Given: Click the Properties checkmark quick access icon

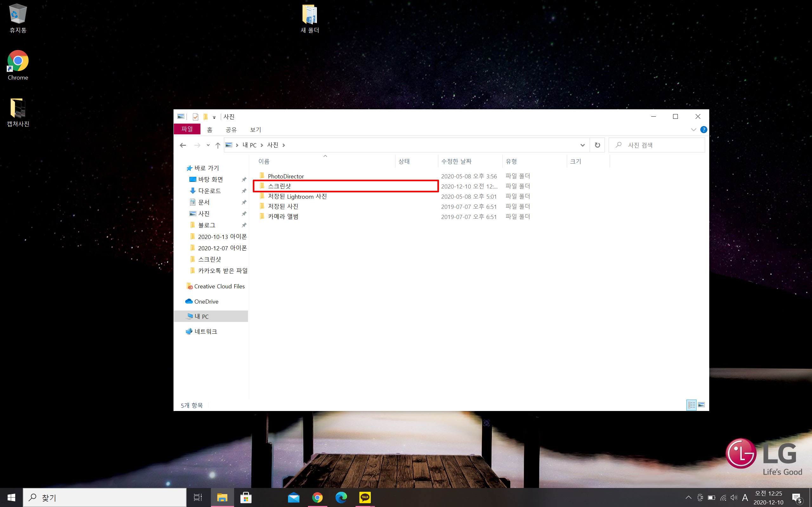Looking at the screenshot, I should (196, 117).
